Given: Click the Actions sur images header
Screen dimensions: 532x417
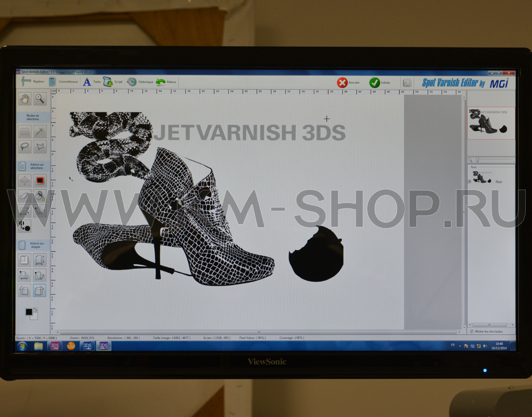Looking at the screenshot, I should (33, 245).
